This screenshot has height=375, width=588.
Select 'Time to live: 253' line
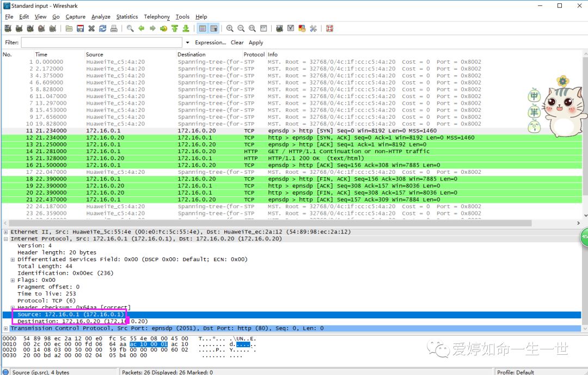(46, 294)
